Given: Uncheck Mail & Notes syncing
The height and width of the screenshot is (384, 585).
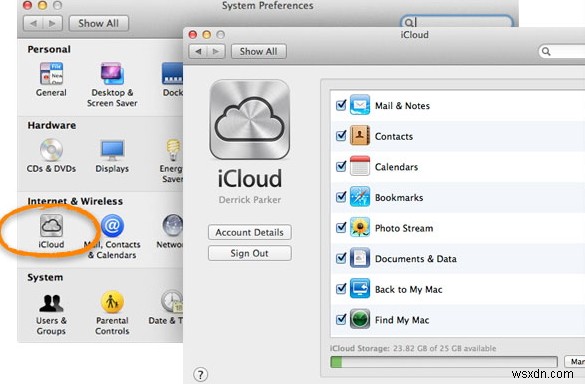Looking at the screenshot, I should point(341,105).
